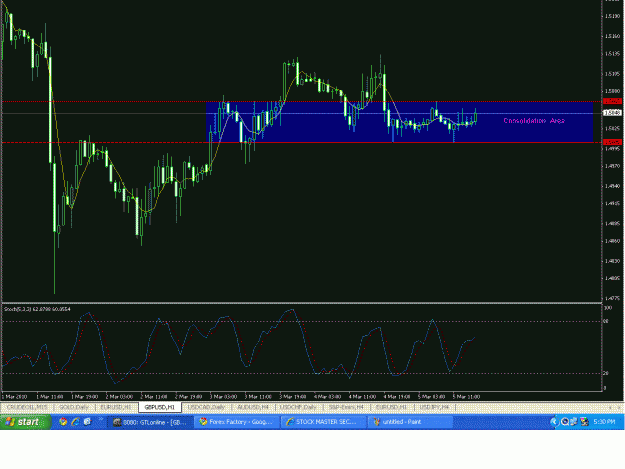625x469 pixels.
Task: Click the white current price label on the price axis
Action: click(612, 113)
